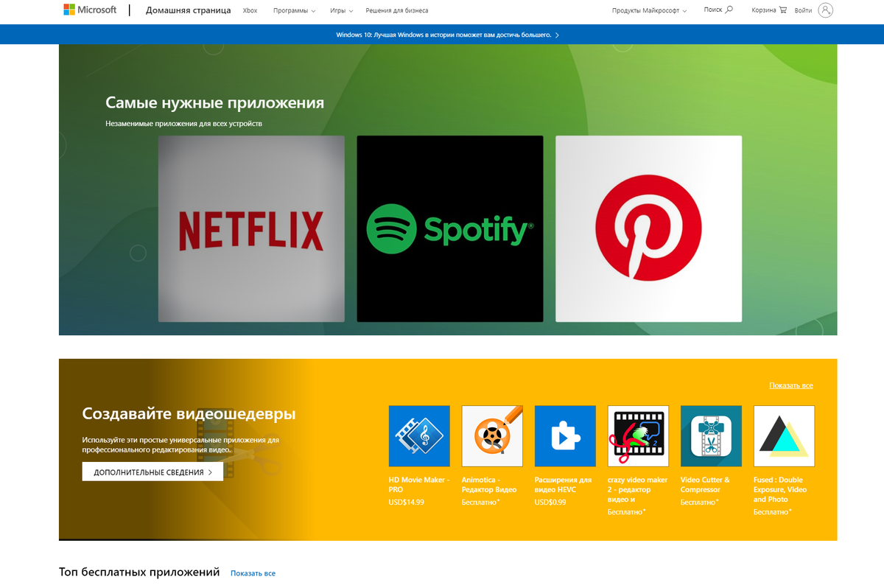Click the Создавайте видеошедевры heading
884x588 pixels.
189,413
